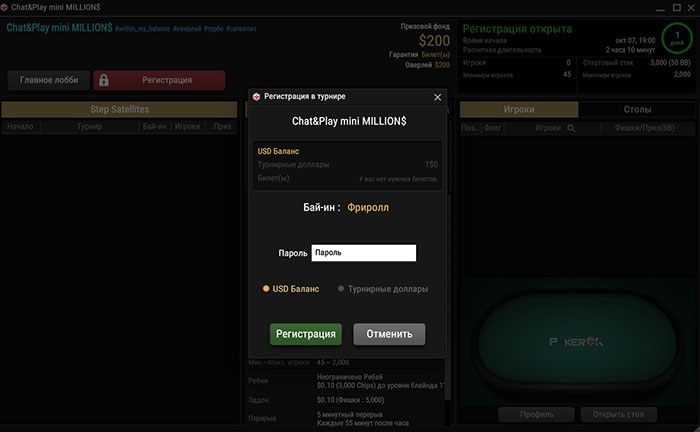Maximize the tournament lobby window

677,8
